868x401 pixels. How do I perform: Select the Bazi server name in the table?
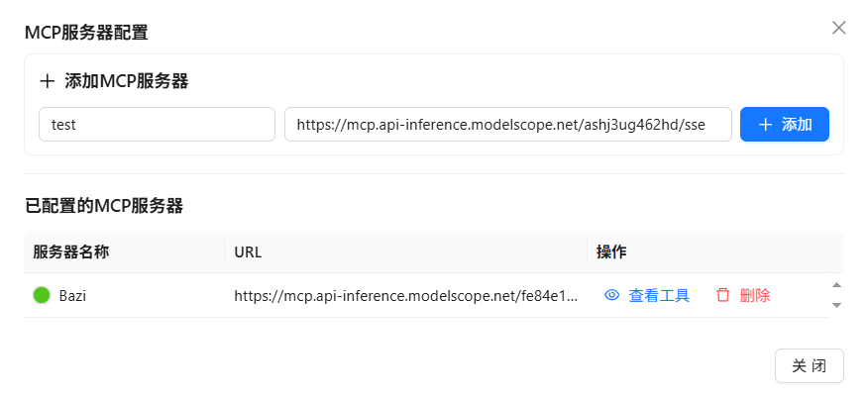pos(72,295)
